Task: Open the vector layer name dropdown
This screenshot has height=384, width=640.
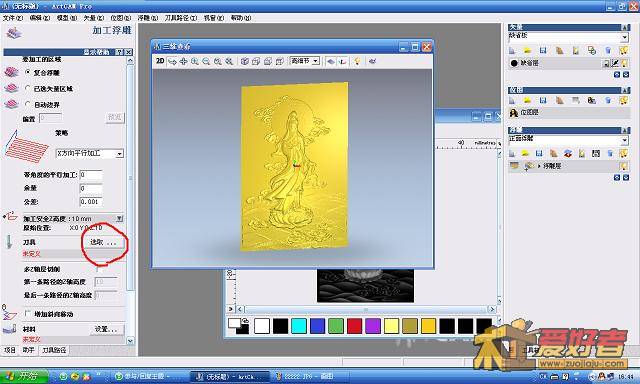Action: [x=624, y=37]
